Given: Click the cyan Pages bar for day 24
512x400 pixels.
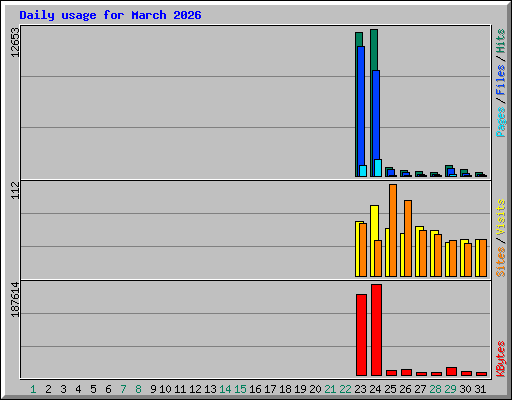Looking at the screenshot, I should pos(378,168).
